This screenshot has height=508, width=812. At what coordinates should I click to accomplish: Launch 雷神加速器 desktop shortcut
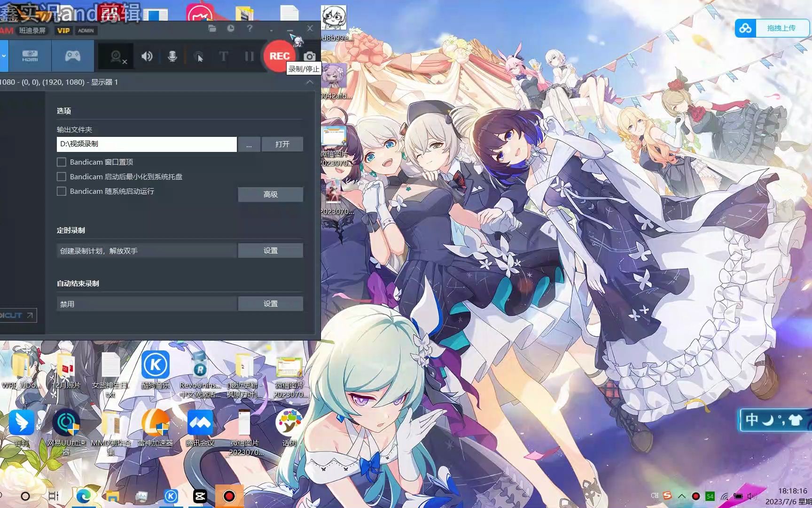click(x=155, y=428)
